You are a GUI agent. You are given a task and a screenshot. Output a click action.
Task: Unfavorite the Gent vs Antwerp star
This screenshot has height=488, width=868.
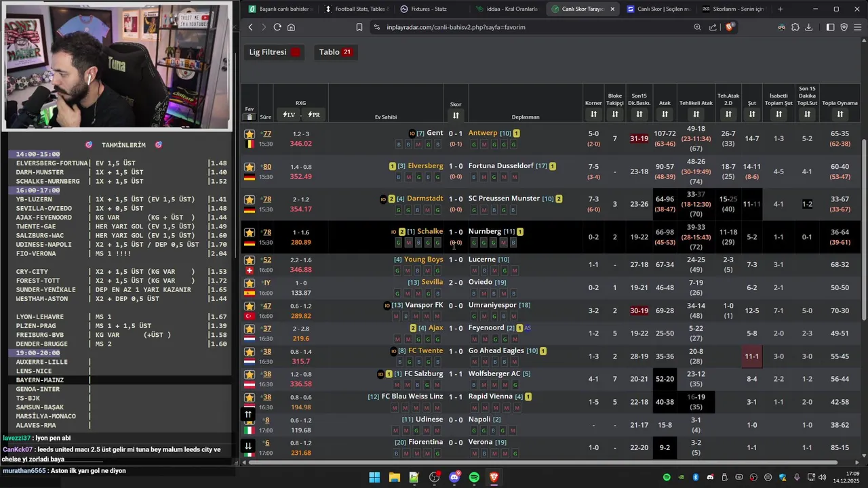point(250,134)
